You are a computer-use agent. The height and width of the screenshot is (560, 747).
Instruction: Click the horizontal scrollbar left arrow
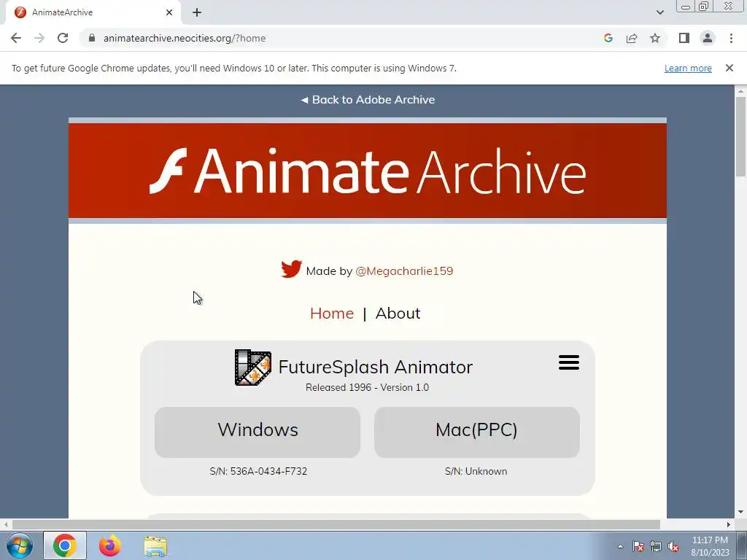click(5, 524)
